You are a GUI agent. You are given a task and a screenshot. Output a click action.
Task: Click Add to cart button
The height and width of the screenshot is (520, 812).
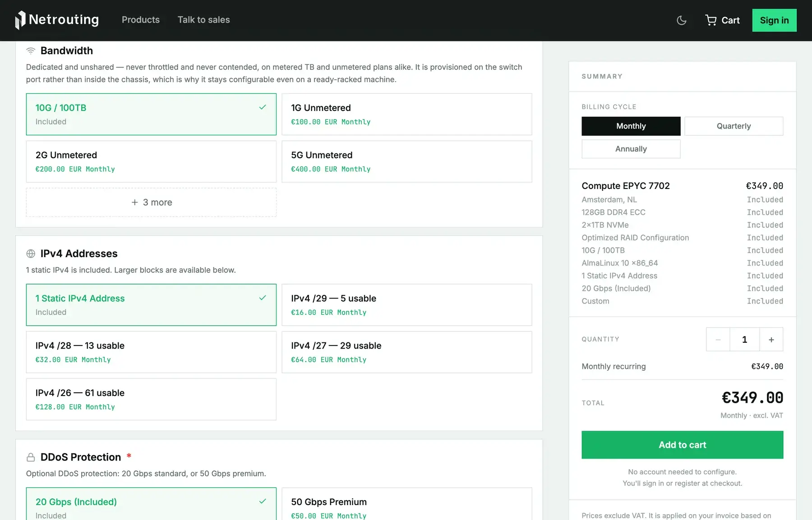683,445
